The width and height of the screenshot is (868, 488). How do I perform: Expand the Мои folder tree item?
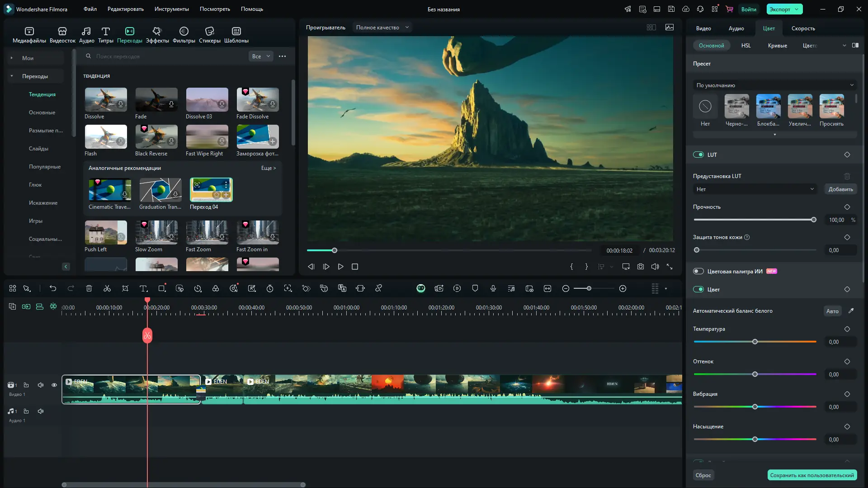click(12, 58)
